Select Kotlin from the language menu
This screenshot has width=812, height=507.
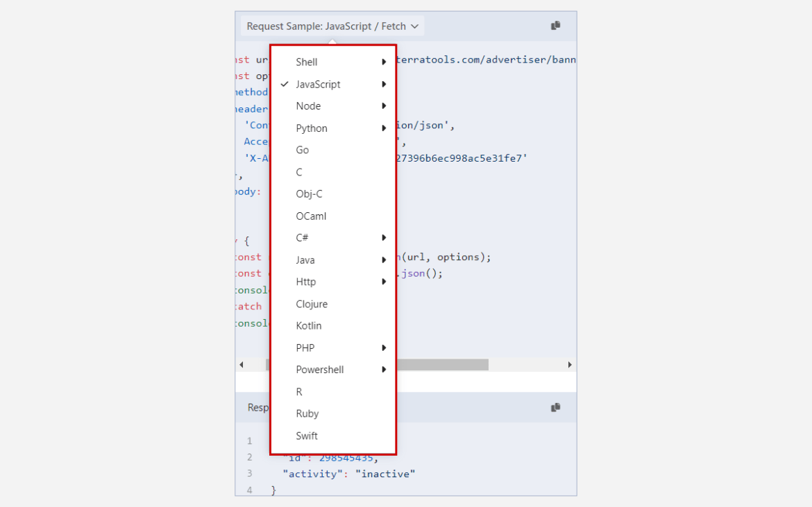pyautogui.click(x=309, y=325)
